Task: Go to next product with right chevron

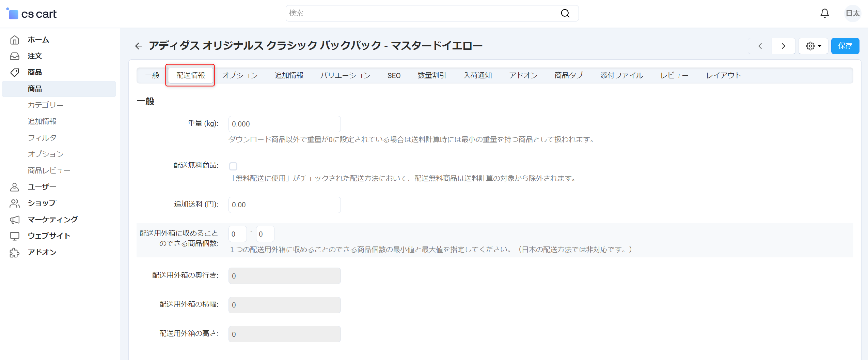Action: click(x=783, y=46)
